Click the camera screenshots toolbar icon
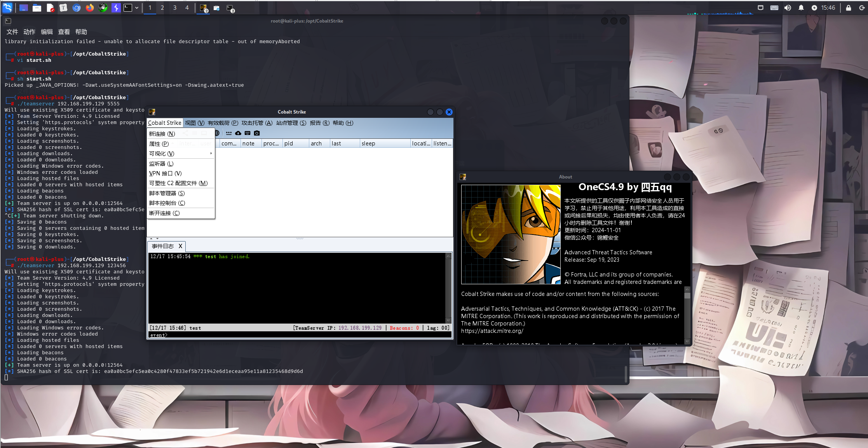Screen dimensions: 868x448 point(257,133)
